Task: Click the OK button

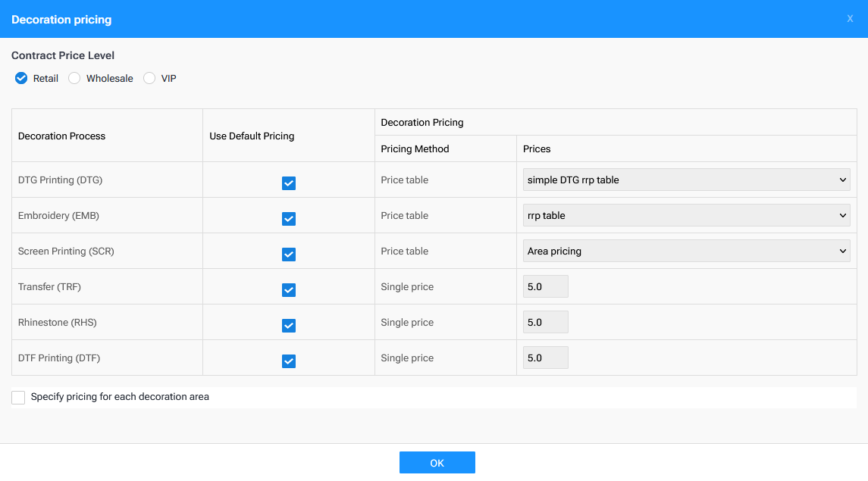Action: coord(437,462)
